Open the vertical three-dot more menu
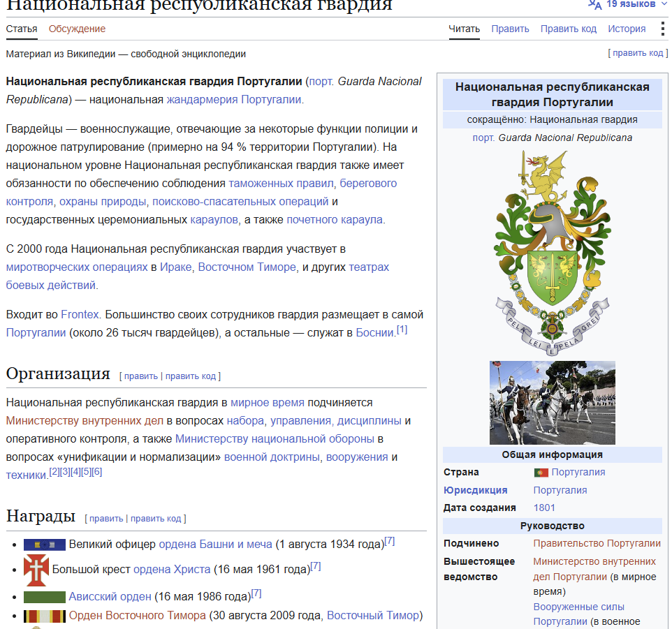The width and height of the screenshot is (672, 629). [x=663, y=29]
